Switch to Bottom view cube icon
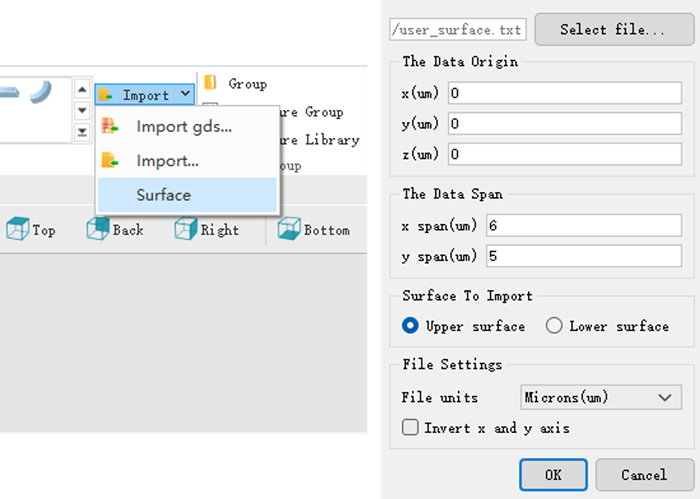Viewport: 700px width, 499px height. click(x=289, y=229)
